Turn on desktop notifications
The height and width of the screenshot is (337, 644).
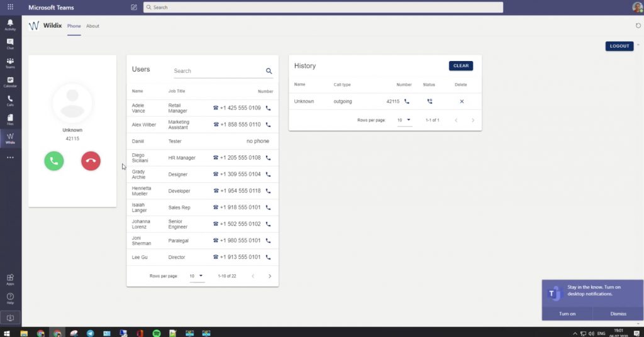pyautogui.click(x=567, y=313)
